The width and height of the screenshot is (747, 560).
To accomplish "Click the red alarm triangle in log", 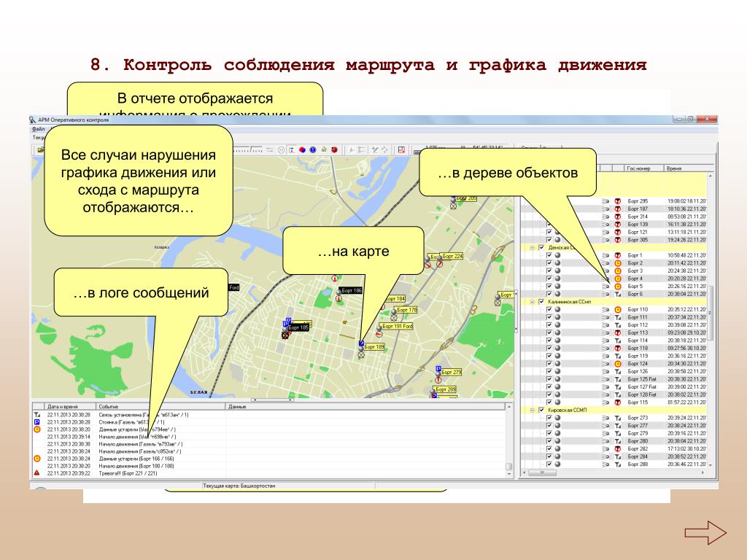I will (x=36, y=472).
